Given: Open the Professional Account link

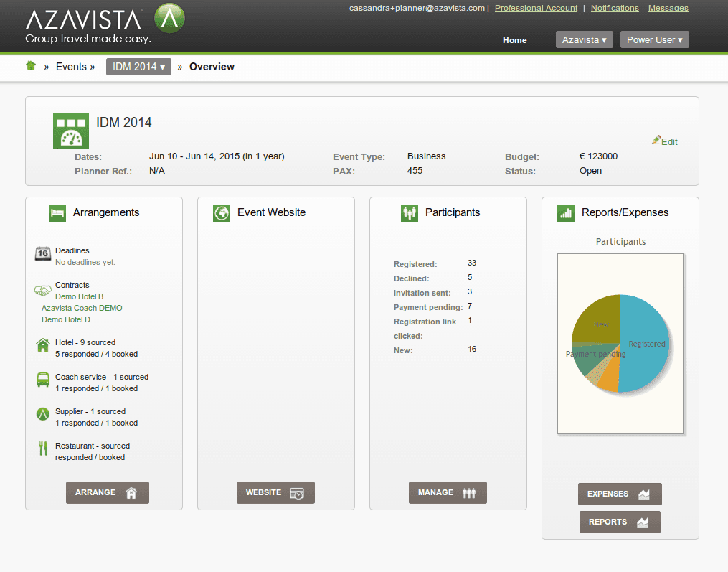Looking at the screenshot, I should (x=536, y=8).
